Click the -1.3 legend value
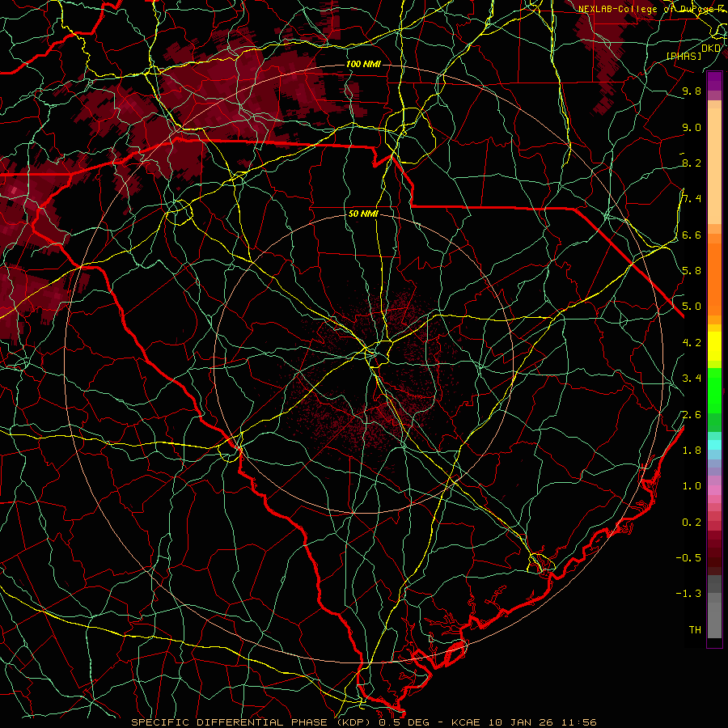 (x=688, y=594)
